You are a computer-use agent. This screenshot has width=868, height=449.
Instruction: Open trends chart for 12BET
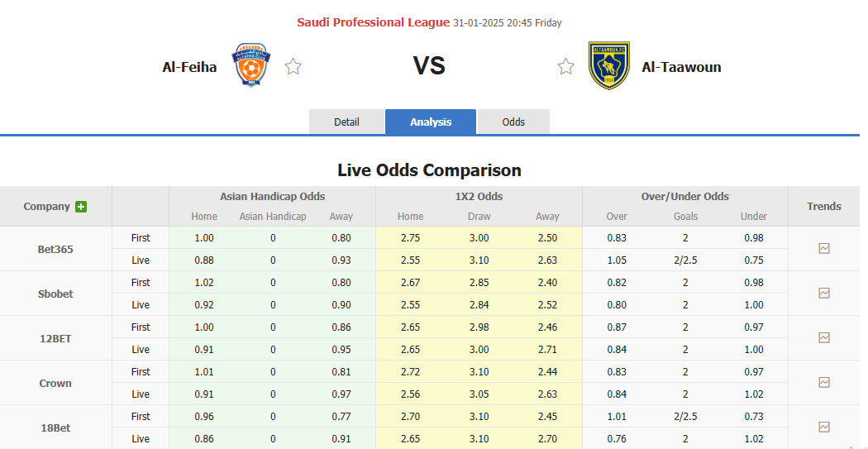click(x=823, y=337)
